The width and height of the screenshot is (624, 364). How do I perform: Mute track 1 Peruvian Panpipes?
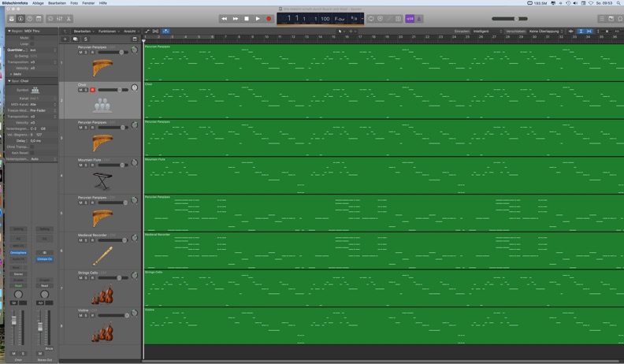tap(80, 52)
